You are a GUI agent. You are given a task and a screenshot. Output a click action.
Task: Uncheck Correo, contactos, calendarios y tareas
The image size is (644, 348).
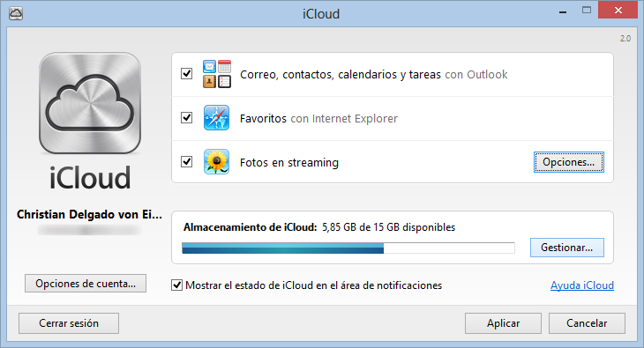(x=186, y=73)
